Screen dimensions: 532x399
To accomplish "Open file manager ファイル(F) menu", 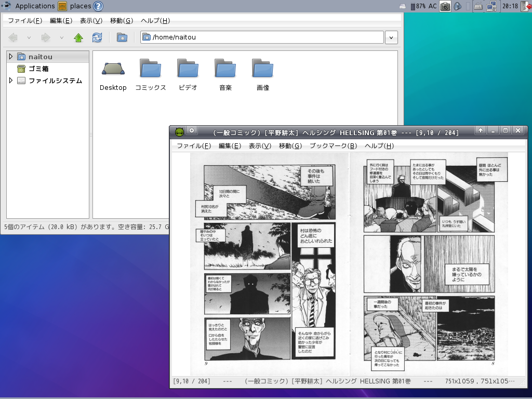I will click(x=25, y=21).
